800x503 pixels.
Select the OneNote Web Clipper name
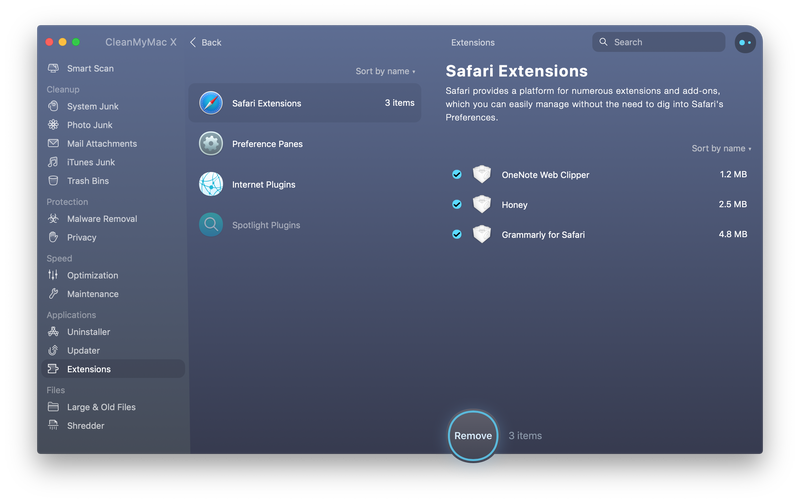pyautogui.click(x=545, y=174)
